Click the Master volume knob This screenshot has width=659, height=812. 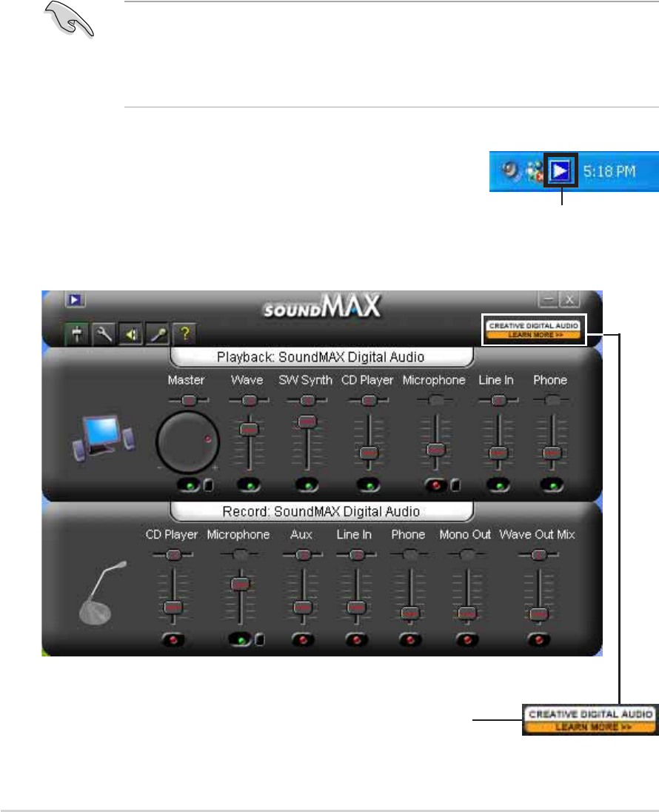[187, 442]
